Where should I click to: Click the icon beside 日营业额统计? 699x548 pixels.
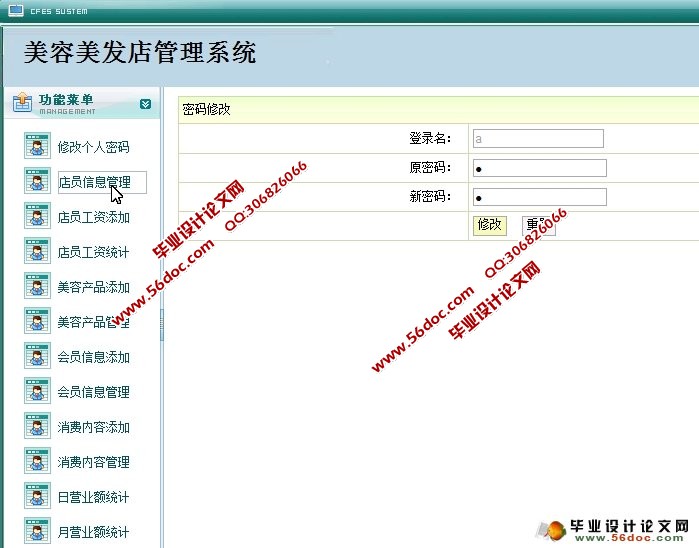(37, 496)
